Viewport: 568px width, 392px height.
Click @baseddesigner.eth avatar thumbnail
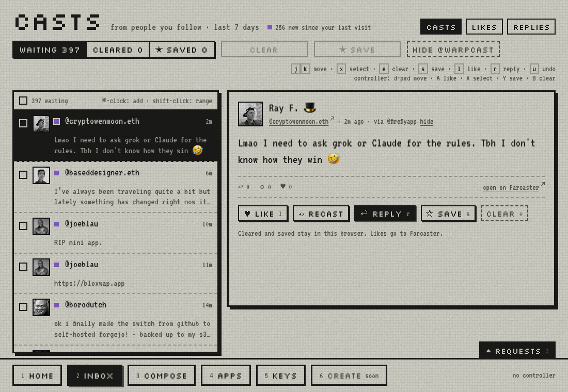pyautogui.click(x=41, y=175)
